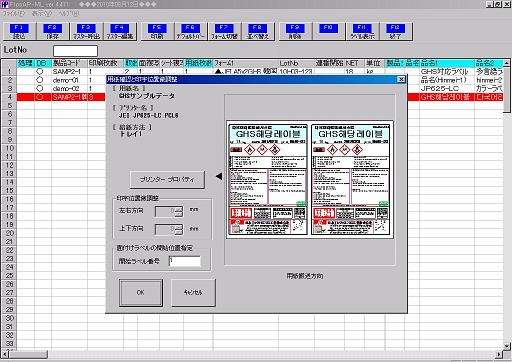Click the F2 save toolbar button
The image size is (512, 362).
click(x=52, y=32)
